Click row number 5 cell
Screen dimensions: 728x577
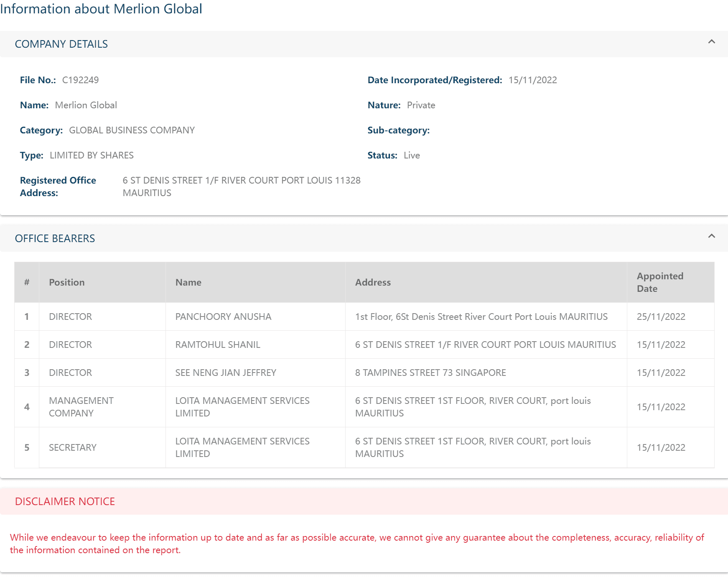point(27,447)
